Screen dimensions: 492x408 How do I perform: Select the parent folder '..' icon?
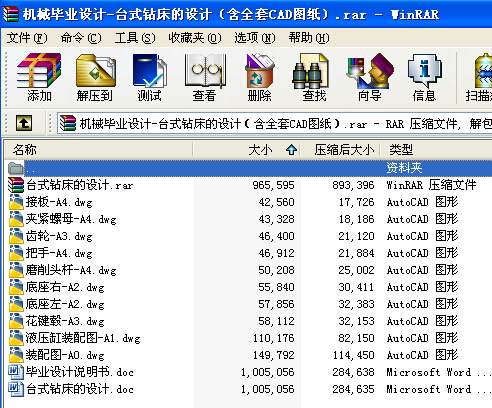16,168
